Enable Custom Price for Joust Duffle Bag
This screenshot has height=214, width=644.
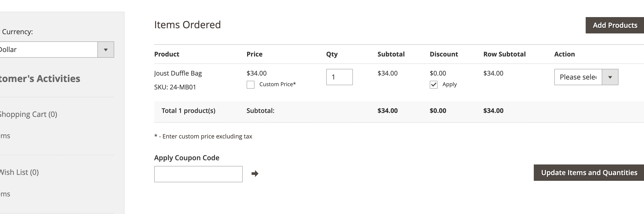point(250,84)
